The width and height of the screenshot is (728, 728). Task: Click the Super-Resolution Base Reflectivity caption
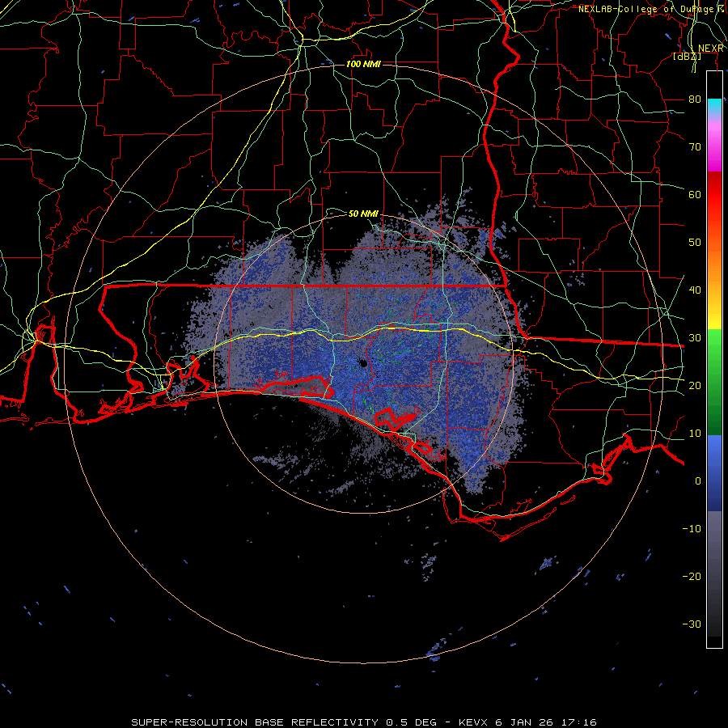click(x=364, y=722)
